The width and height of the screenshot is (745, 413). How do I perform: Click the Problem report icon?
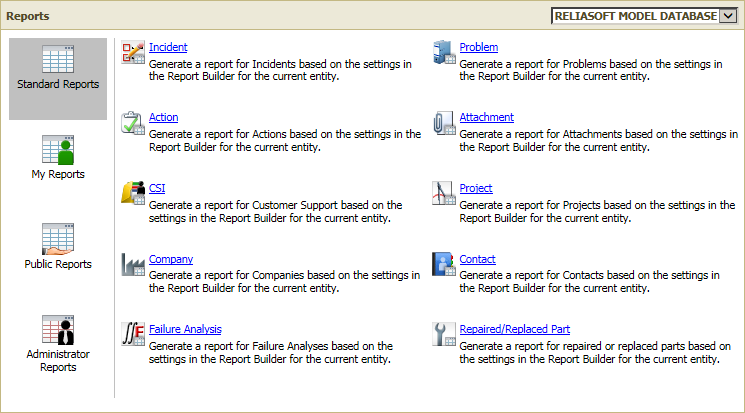pyautogui.click(x=443, y=54)
